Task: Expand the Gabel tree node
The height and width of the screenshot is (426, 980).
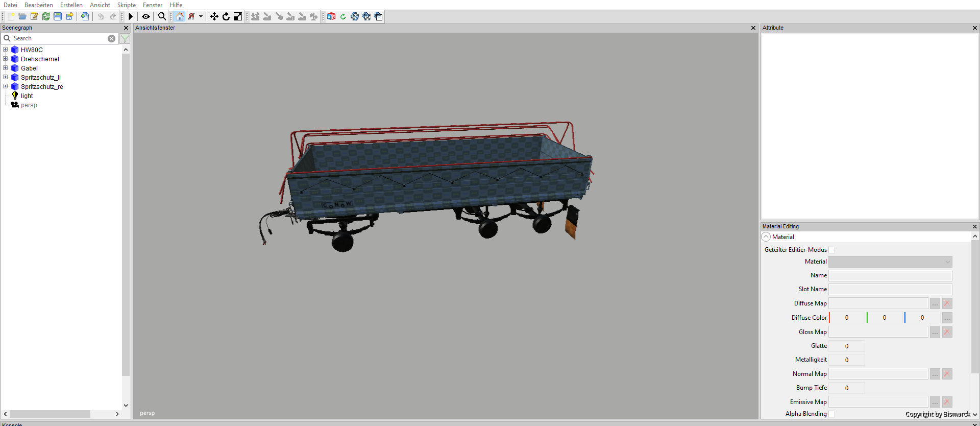Action: (x=6, y=68)
